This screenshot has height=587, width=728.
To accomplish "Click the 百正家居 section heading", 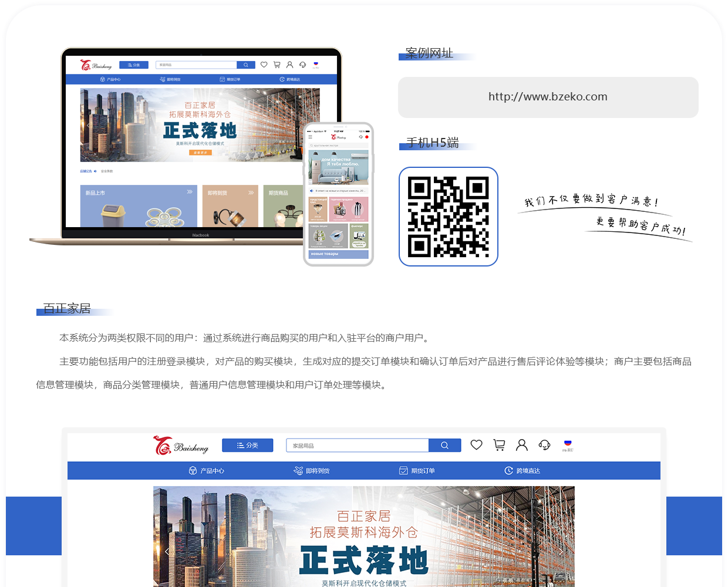I will click(x=67, y=309).
